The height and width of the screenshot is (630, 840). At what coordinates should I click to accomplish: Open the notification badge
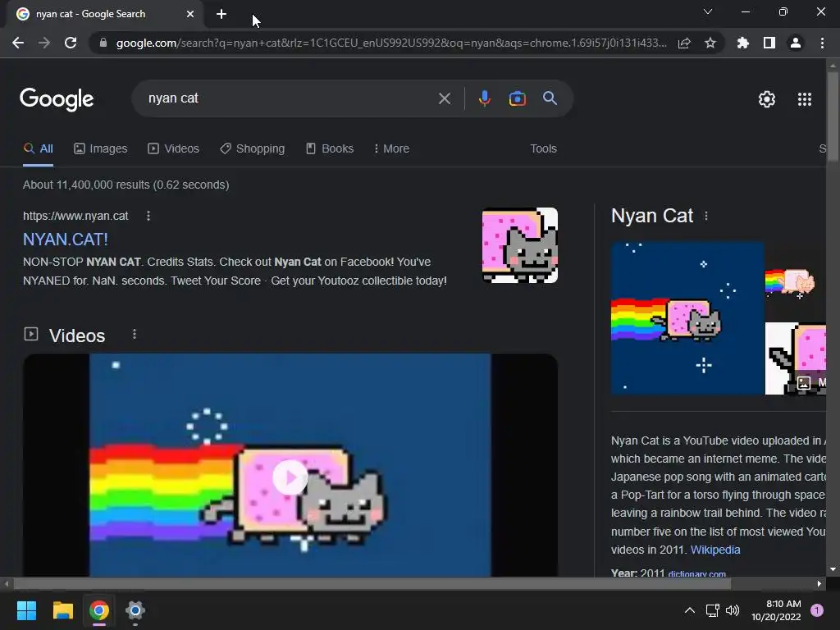click(x=817, y=610)
